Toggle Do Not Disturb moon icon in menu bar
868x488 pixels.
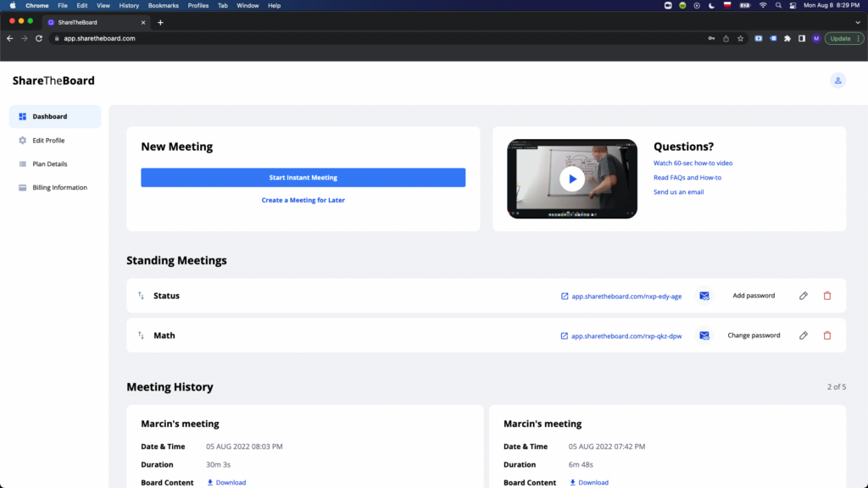(712, 5)
